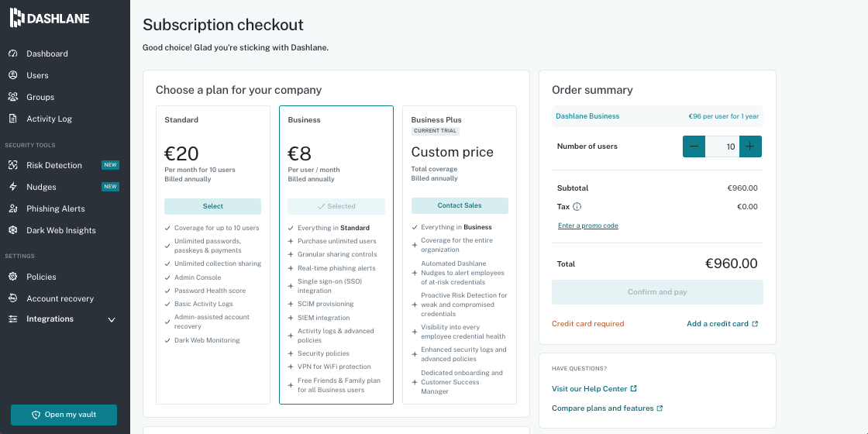Increase number of users with plus

(x=750, y=146)
